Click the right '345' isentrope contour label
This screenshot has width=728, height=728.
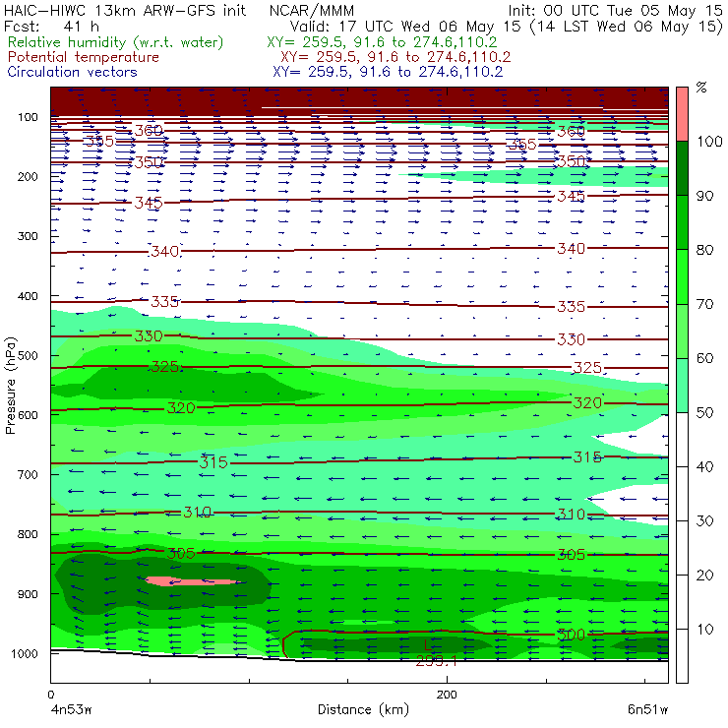pyautogui.click(x=571, y=196)
